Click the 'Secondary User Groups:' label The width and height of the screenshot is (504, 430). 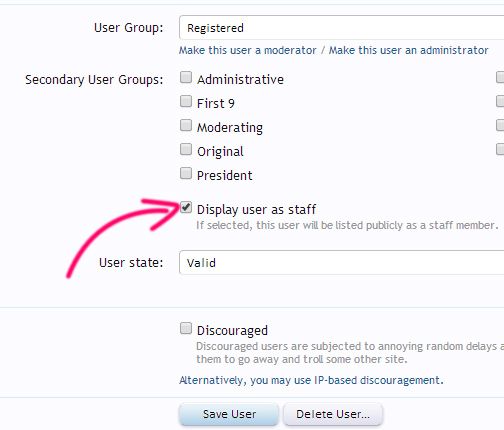[94, 80]
